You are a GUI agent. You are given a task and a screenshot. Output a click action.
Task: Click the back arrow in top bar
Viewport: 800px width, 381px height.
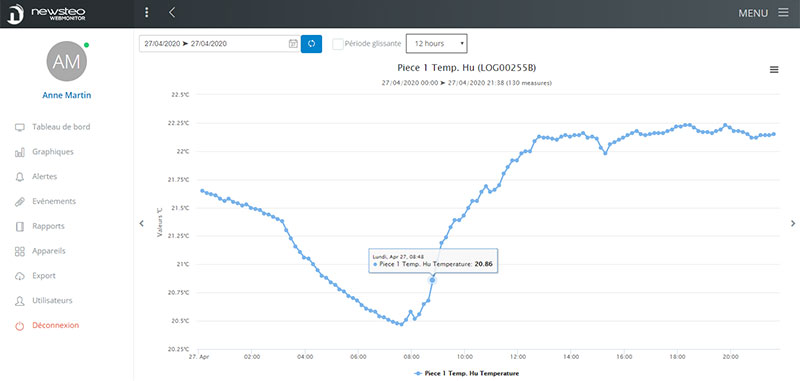[x=172, y=13]
